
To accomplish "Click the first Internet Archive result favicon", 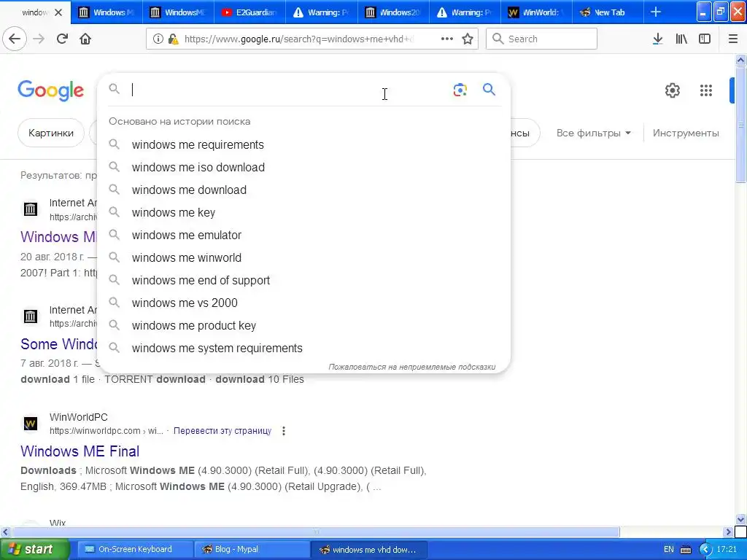I will click(31, 209).
